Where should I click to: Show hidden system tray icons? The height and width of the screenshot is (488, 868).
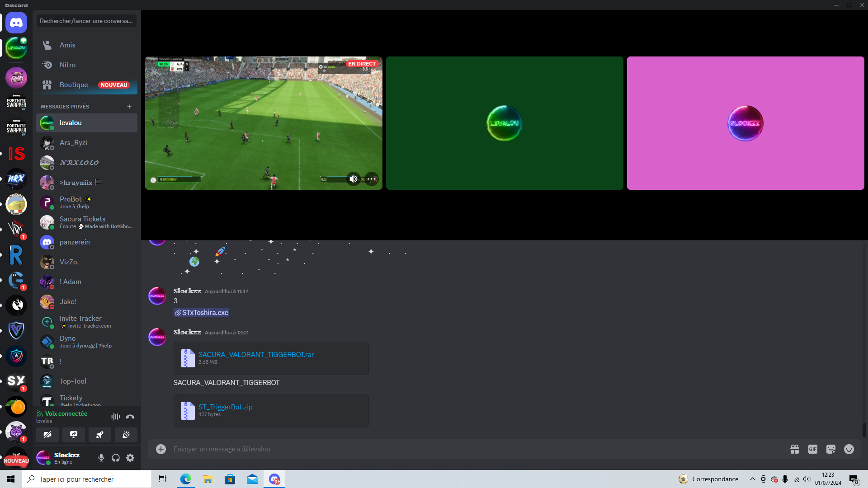[x=753, y=479]
